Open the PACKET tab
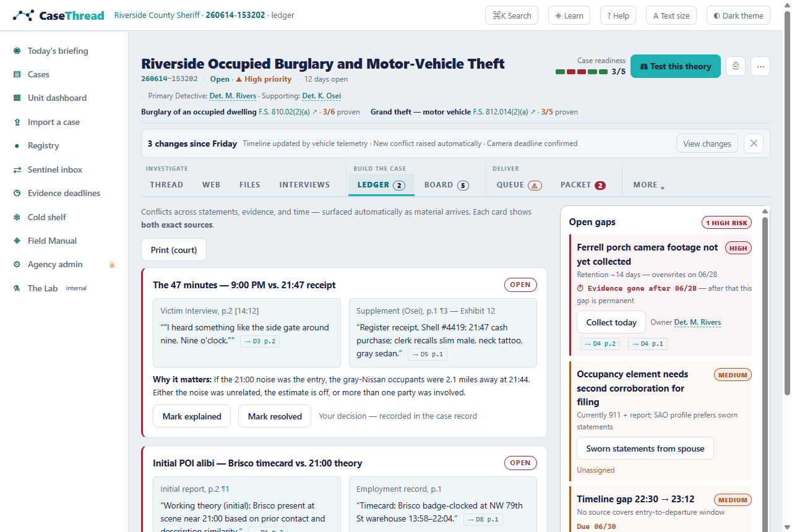792x532 pixels. [x=583, y=184]
